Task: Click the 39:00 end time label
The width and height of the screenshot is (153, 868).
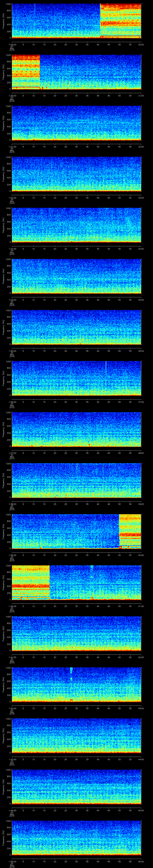Action: click(x=141, y=504)
